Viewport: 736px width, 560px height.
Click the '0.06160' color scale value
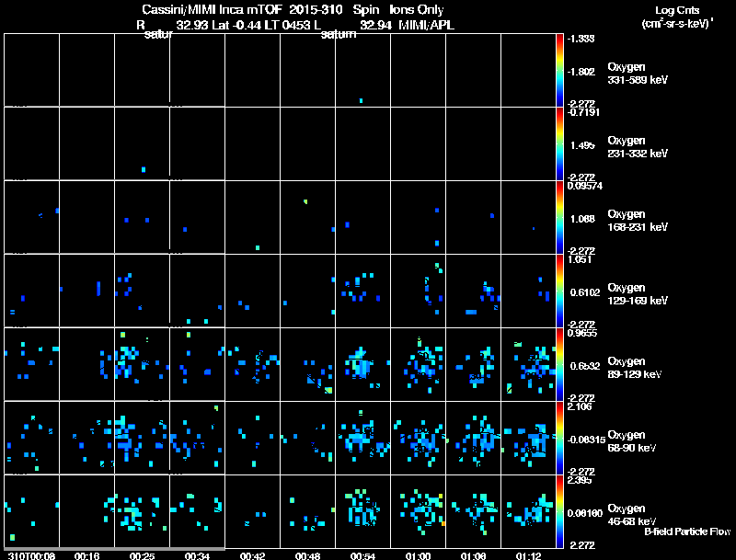point(585,514)
